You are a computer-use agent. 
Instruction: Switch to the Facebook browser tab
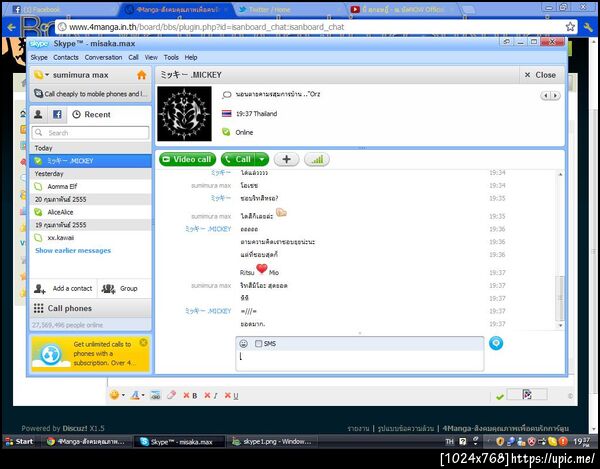pos(61,10)
